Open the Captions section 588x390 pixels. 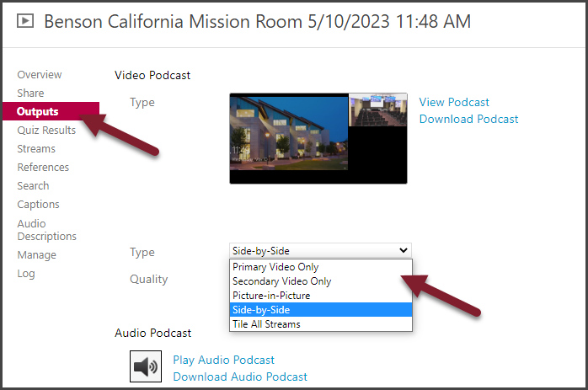pyautogui.click(x=38, y=205)
